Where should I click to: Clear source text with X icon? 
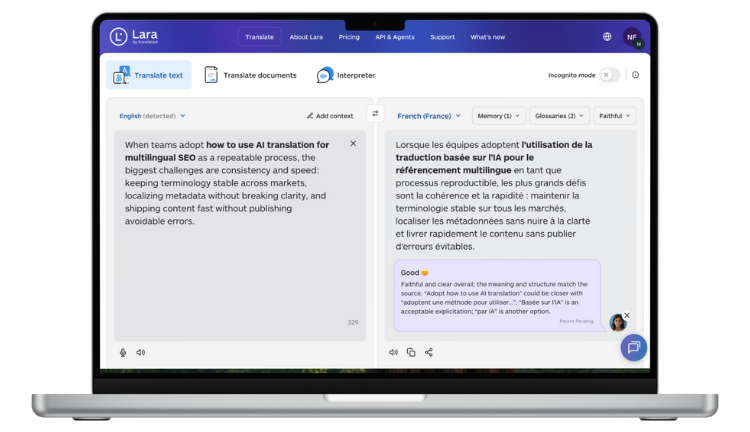pyautogui.click(x=353, y=144)
